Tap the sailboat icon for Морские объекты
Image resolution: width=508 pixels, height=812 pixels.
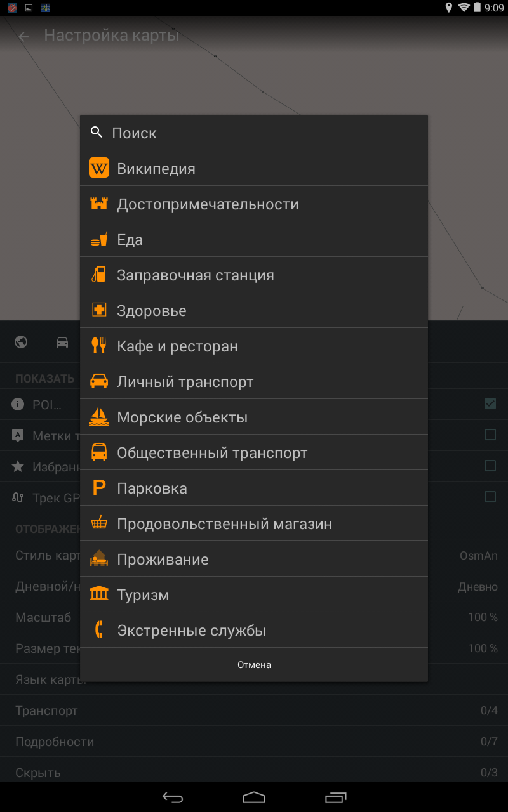(99, 417)
